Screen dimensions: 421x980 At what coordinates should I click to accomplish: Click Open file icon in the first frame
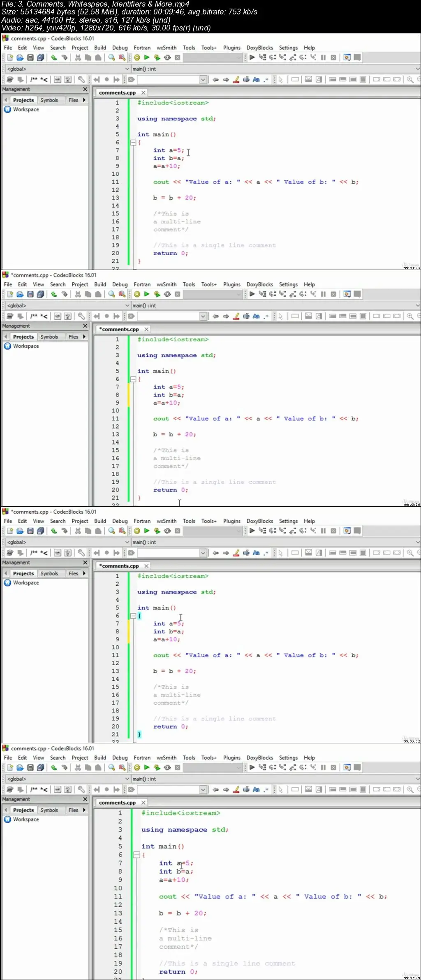coord(20,58)
